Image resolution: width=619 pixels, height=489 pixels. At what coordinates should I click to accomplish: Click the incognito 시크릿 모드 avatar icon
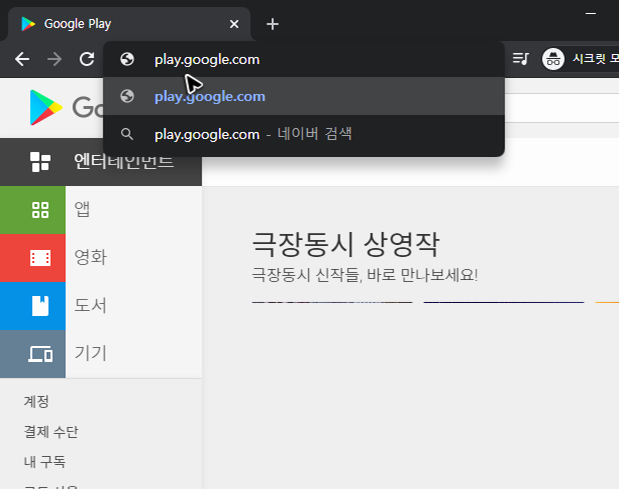tap(553, 59)
